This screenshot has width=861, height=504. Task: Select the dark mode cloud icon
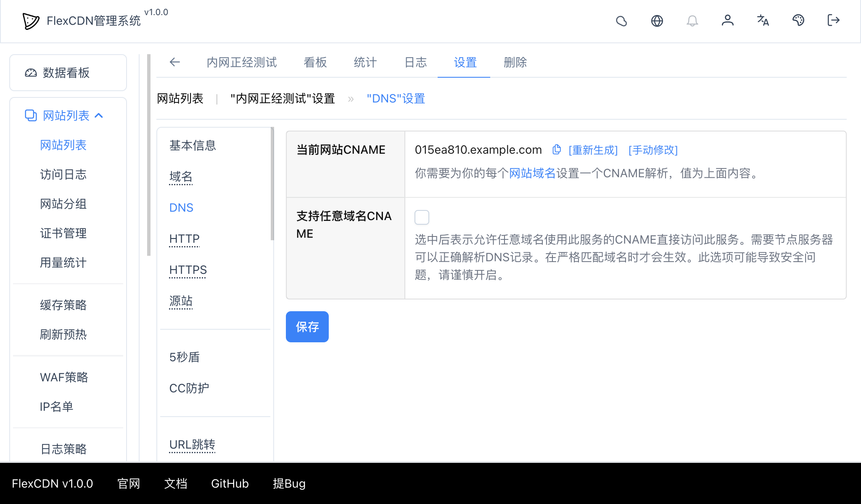tap(622, 21)
